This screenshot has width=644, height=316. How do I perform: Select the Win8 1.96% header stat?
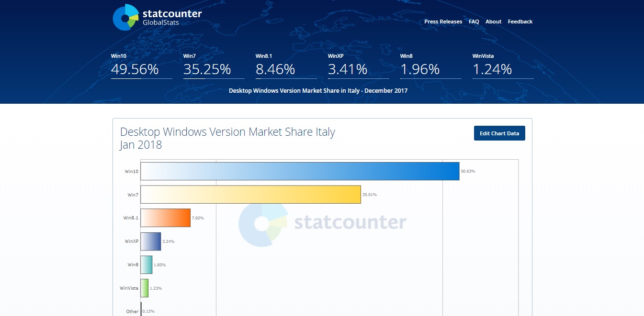430,66
